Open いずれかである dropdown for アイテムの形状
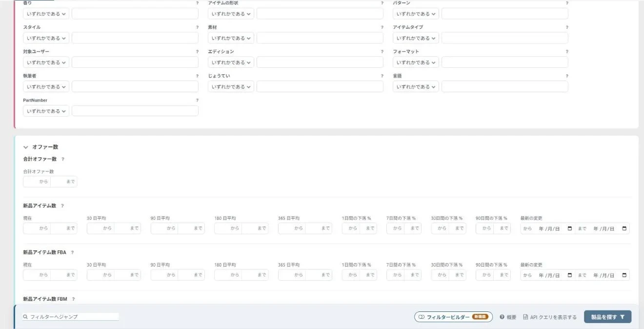Screen dimensions: 644x329 coord(231,14)
